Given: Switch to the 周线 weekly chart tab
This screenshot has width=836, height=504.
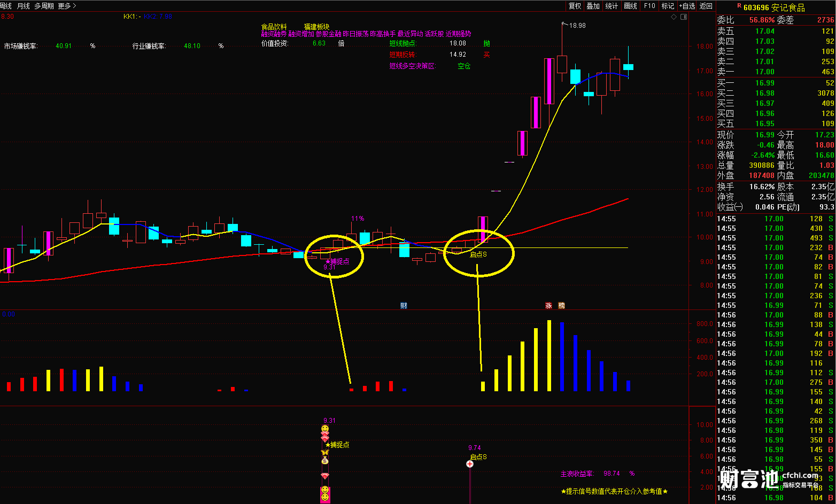Looking at the screenshot, I should point(6,6).
